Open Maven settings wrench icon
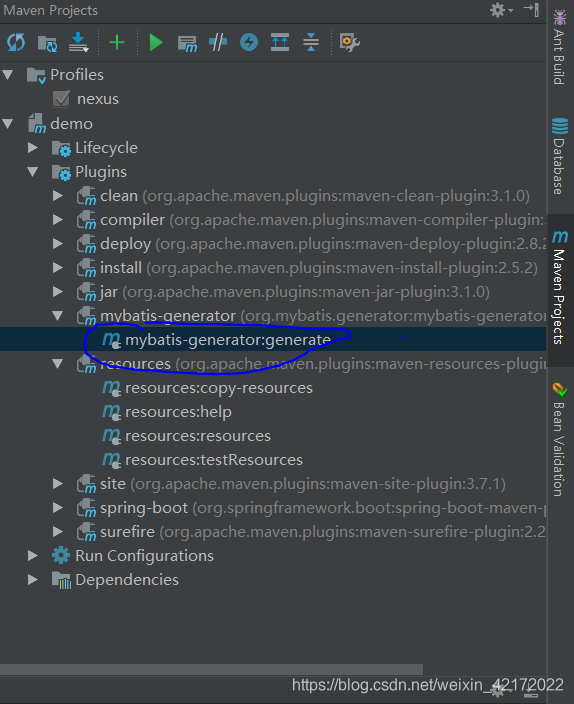Image resolution: width=574 pixels, height=704 pixels. coord(349,43)
